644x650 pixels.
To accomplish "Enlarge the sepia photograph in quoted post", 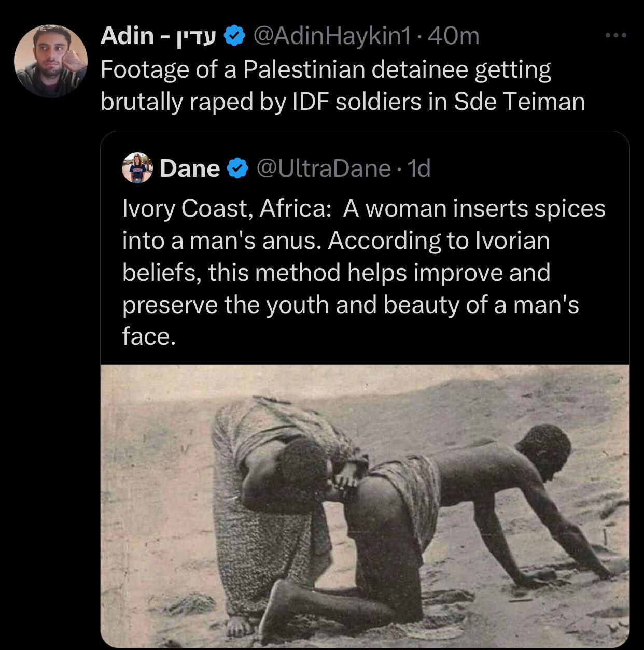I will click(x=365, y=506).
